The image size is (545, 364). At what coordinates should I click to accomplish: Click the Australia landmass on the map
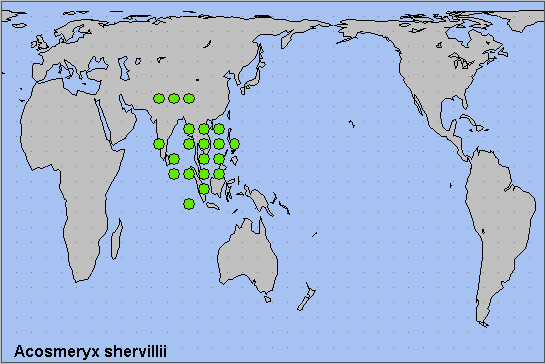248,256
